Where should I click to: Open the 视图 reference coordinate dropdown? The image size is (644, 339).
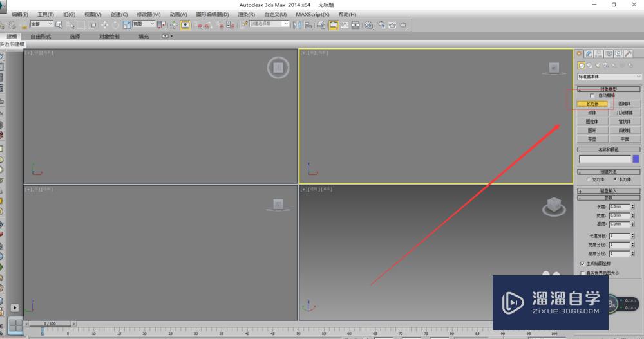[x=144, y=24]
